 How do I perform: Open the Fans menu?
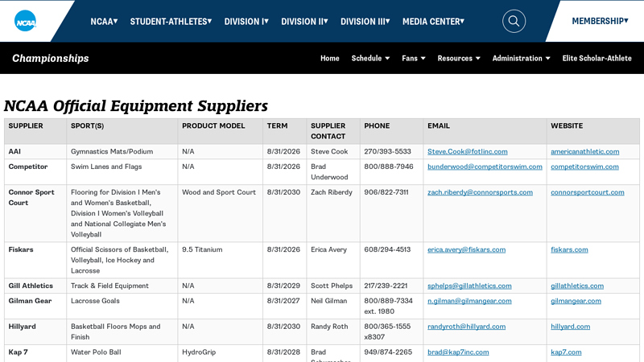pos(414,58)
